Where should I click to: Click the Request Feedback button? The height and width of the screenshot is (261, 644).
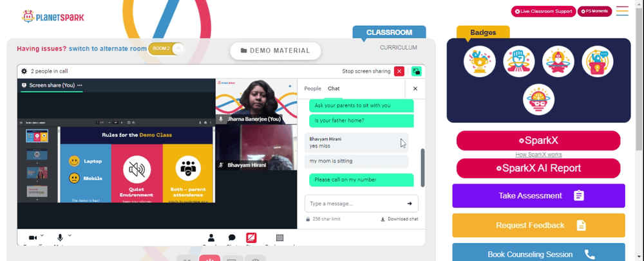tap(538, 226)
